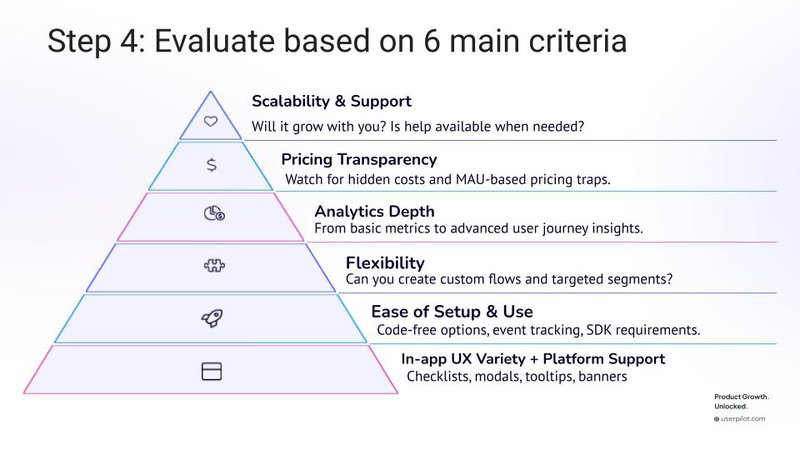
Task: Click the Analytics Depth heading
Action: pyautogui.click(x=375, y=211)
